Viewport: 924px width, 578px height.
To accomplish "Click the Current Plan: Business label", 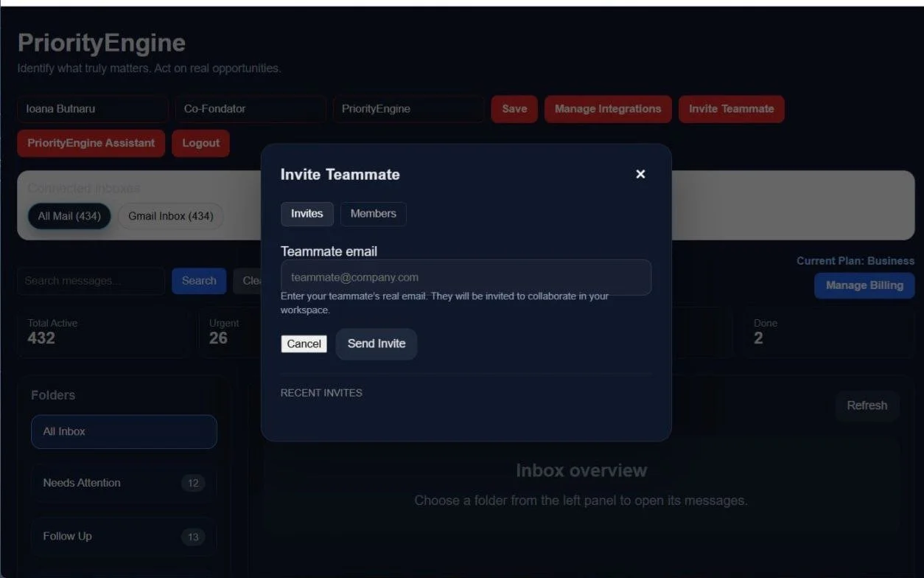I will (x=855, y=261).
